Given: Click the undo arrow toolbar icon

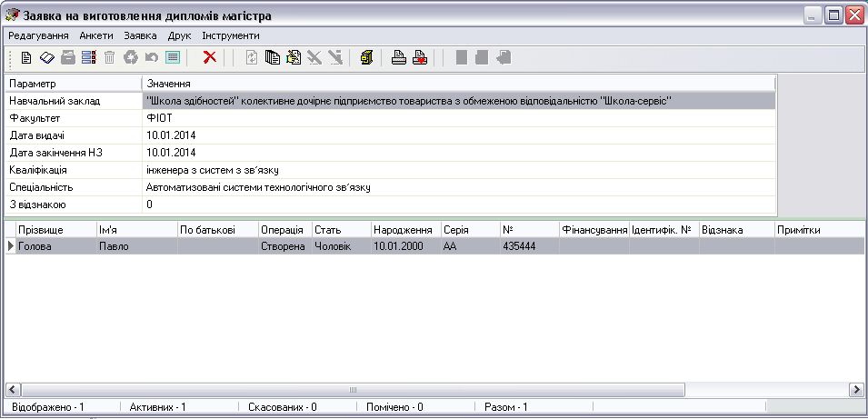Looking at the screenshot, I should coord(151,57).
